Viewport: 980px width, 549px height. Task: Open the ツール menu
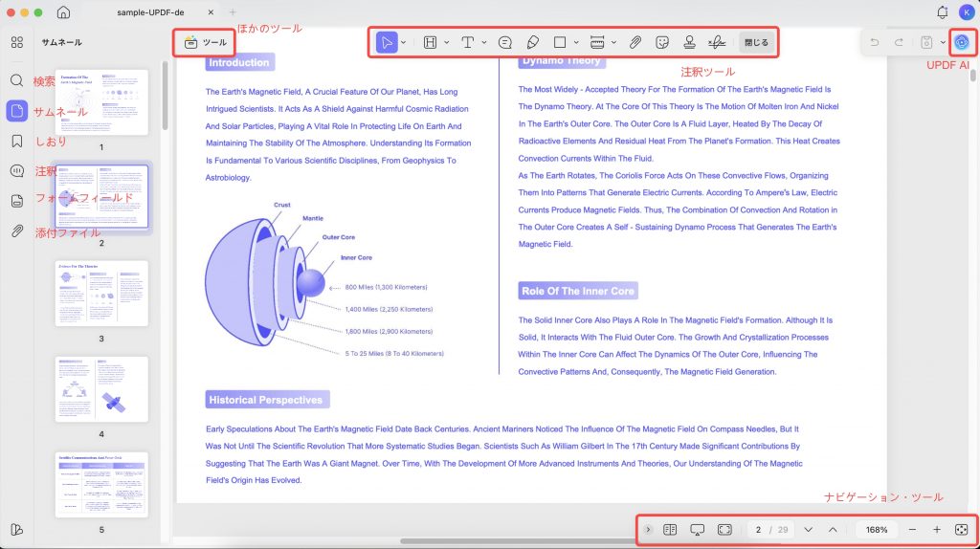(x=205, y=42)
